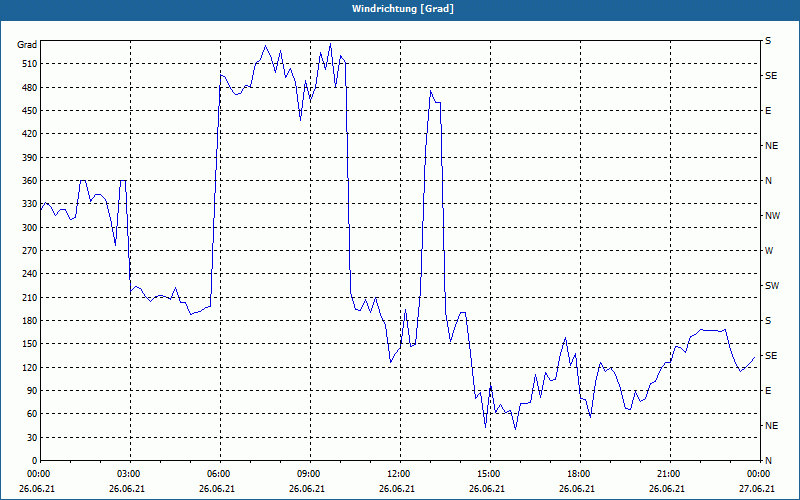This screenshot has width=800, height=500.
Task: Click the 360 y-axis value
Action: pyautogui.click(x=30, y=181)
